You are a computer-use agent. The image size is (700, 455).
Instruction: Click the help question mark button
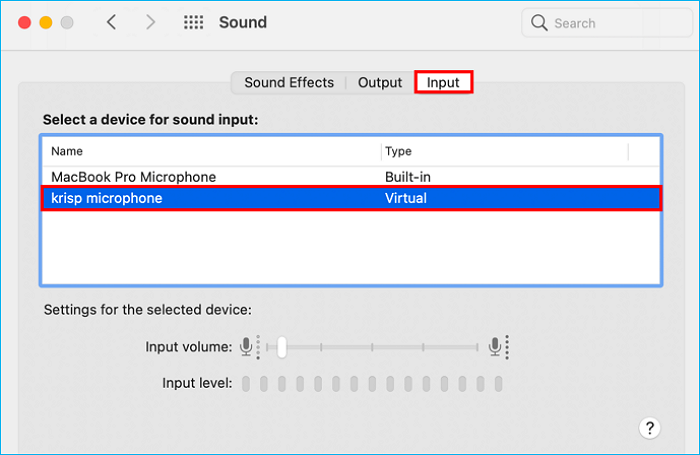point(648,428)
